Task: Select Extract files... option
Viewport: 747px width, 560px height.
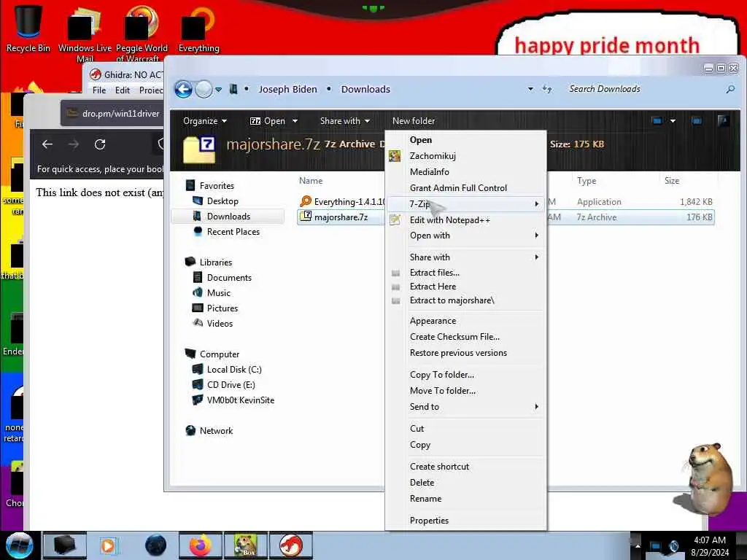Action: click(466, 273)
